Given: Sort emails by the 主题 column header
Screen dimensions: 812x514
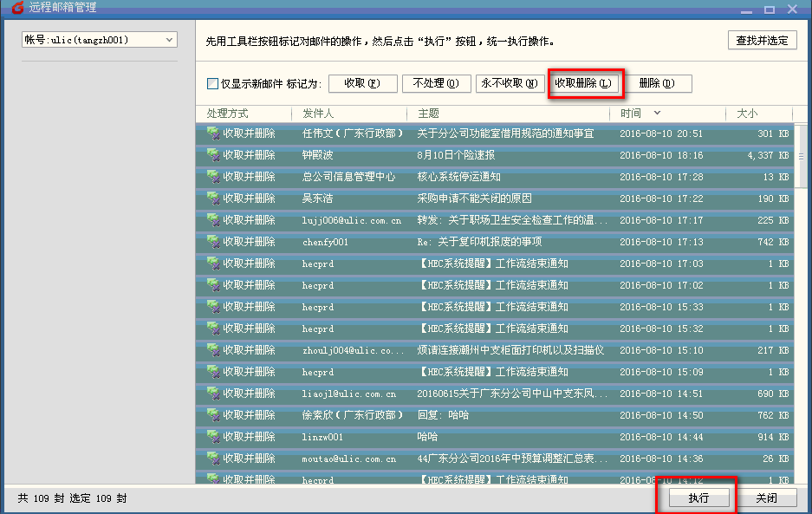Looking at the screenshot, I should [x=428, y=114].
